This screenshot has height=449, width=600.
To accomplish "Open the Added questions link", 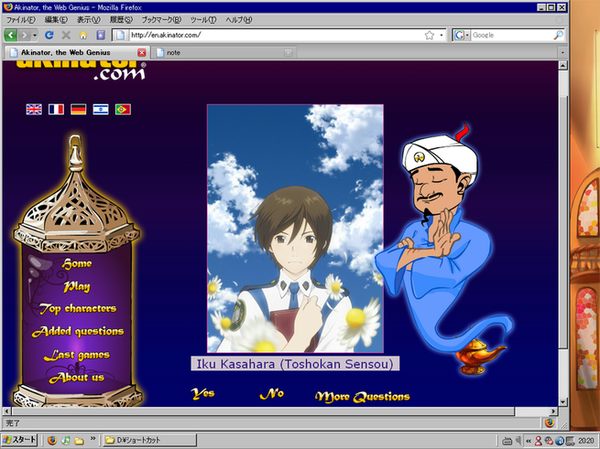I will point(78,331).
